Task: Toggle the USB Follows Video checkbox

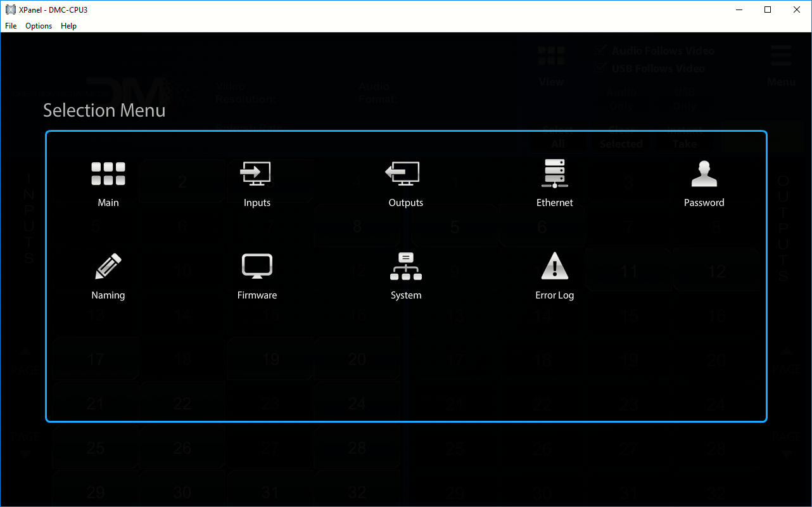Action: (x=601, y=68)
